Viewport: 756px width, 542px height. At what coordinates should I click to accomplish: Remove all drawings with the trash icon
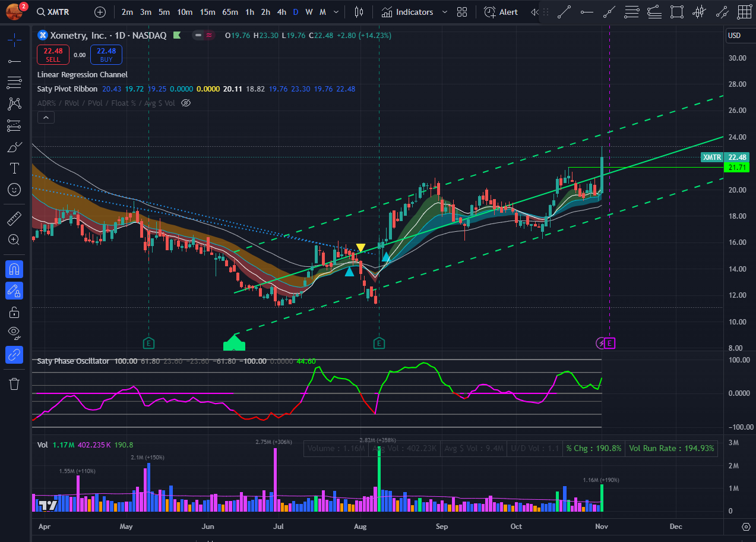14,385
